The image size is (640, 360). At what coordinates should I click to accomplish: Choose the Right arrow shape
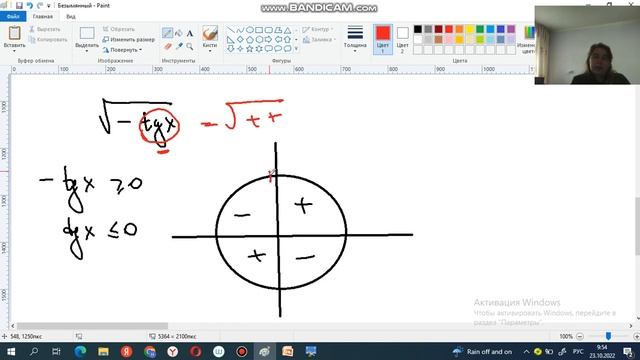(x=268, y=40)
